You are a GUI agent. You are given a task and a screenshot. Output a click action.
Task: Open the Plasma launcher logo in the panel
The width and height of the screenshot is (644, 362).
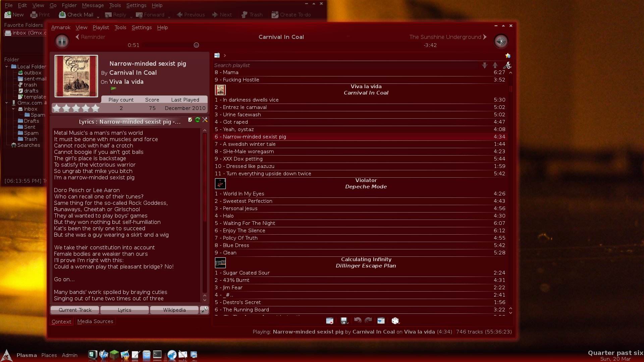click(7, 355)
